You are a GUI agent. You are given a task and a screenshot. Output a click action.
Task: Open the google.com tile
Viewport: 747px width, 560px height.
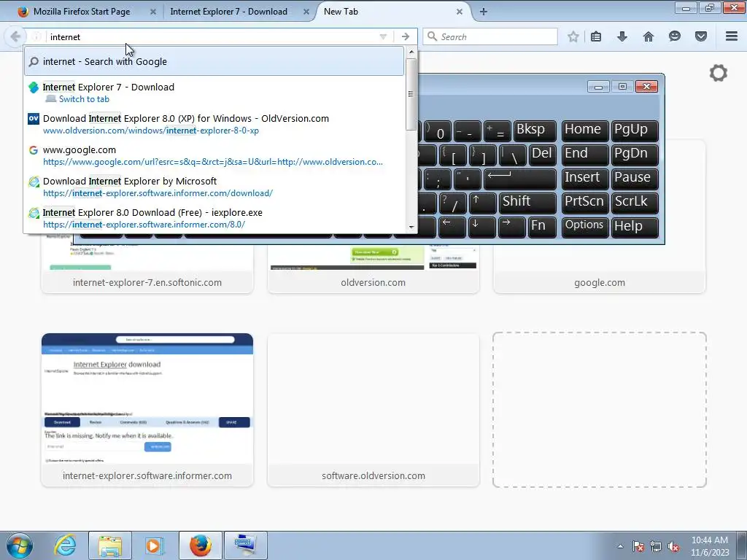click(600, 269)
